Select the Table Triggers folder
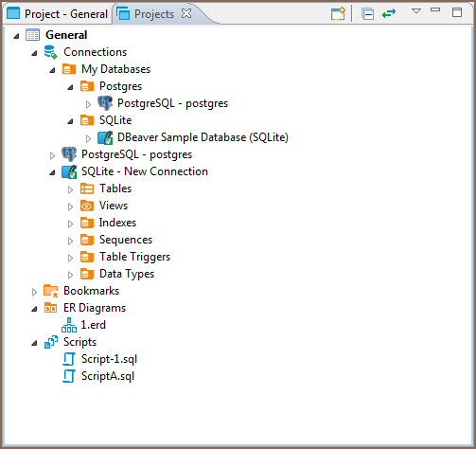 click(x=134, y=257)
